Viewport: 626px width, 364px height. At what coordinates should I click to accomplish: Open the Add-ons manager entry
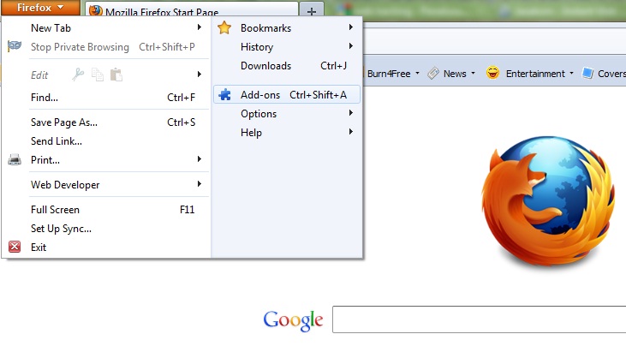(x=287, y=94)
